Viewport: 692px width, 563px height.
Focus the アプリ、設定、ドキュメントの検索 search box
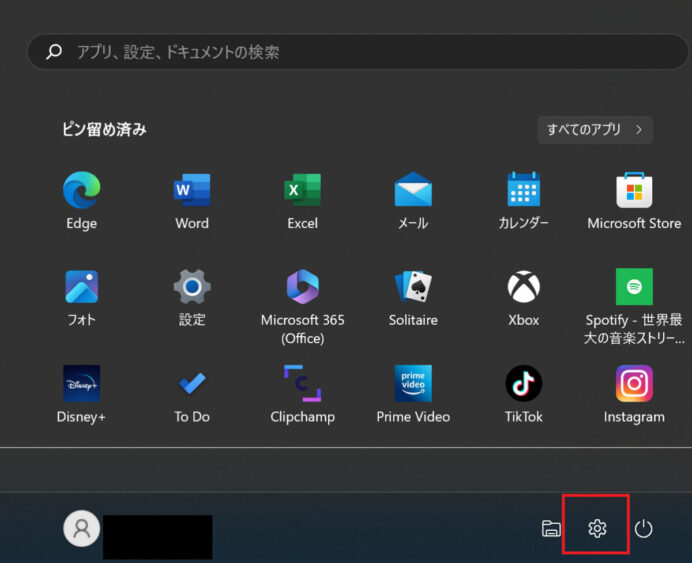coord(358,52)
